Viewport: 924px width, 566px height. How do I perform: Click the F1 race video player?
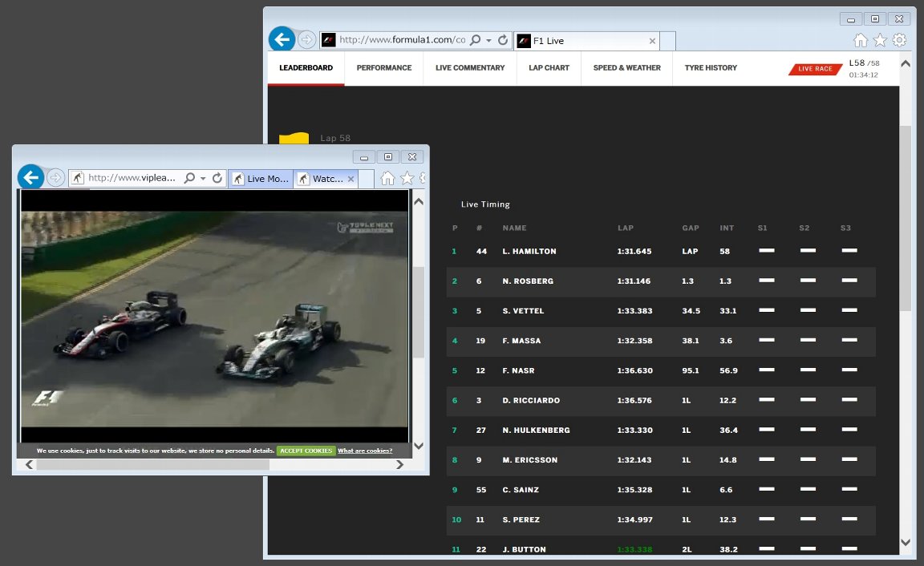point(214,318)
